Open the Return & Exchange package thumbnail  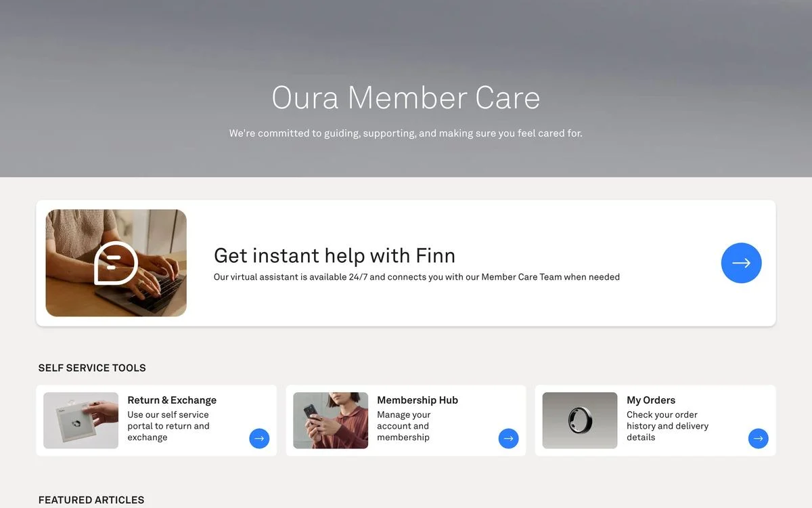pos(81,421)
